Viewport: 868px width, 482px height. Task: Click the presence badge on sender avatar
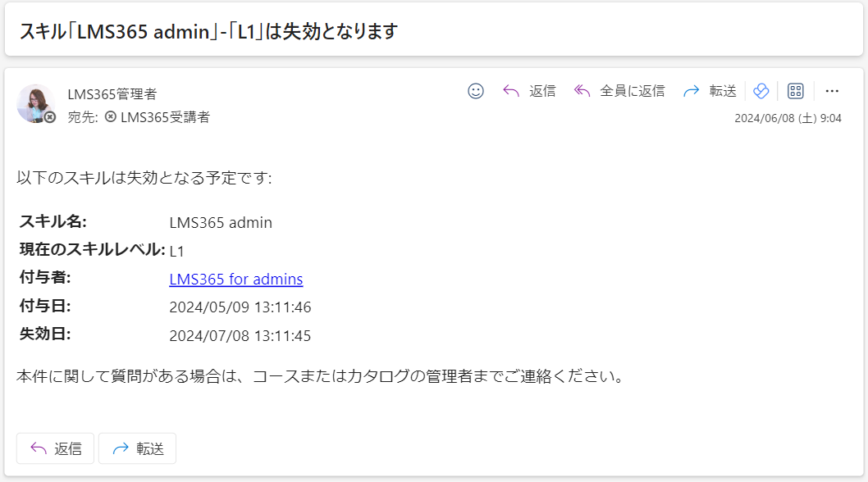(50, 117)
